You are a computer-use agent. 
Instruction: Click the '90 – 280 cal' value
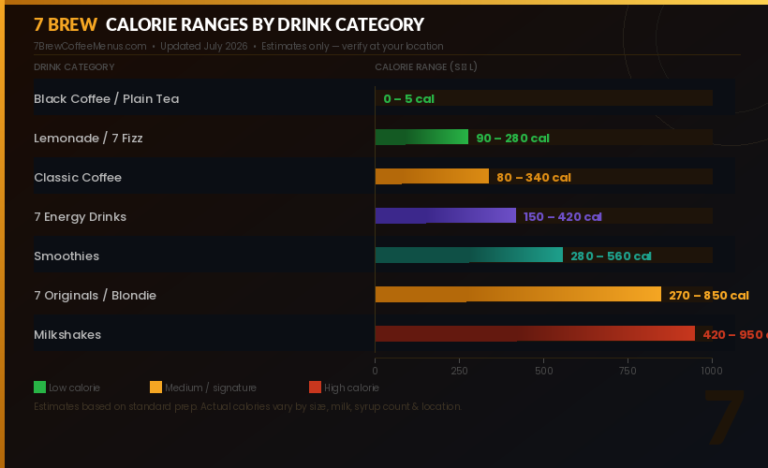click(x=513, y=138)
